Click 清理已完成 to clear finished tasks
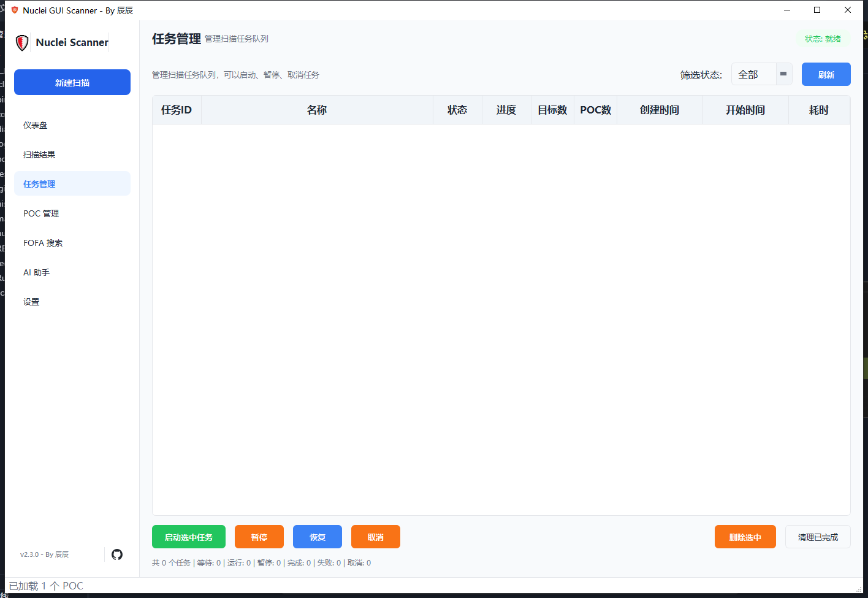Screen dimensions: 868x598 pyautogui.click(x=818, y=536)
